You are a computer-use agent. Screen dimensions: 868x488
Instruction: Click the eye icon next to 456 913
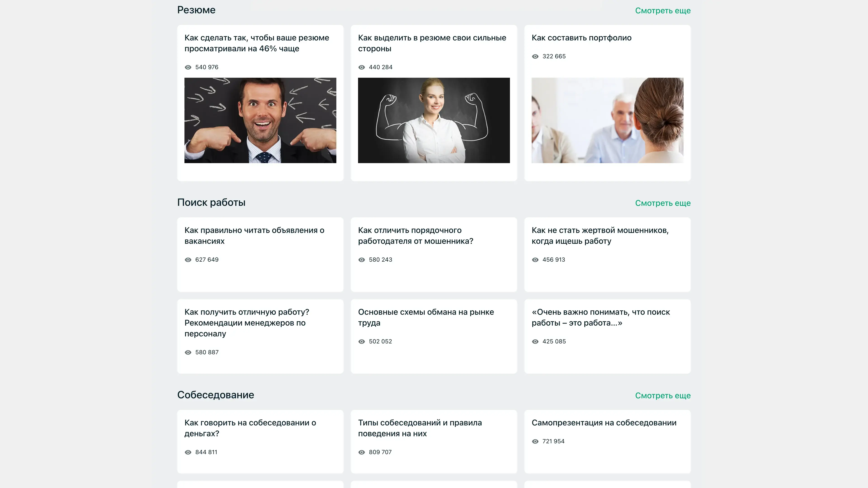(535, 260)
